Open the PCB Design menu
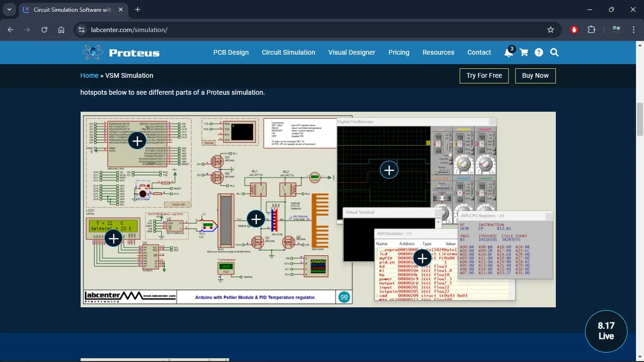Screen dimensions: 644x362 (231, 52)
